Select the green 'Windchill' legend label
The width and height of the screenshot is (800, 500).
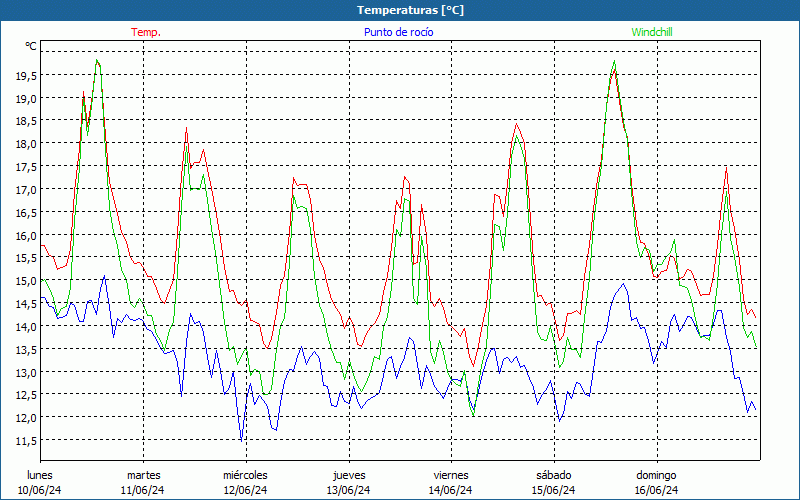coord(652,32)
